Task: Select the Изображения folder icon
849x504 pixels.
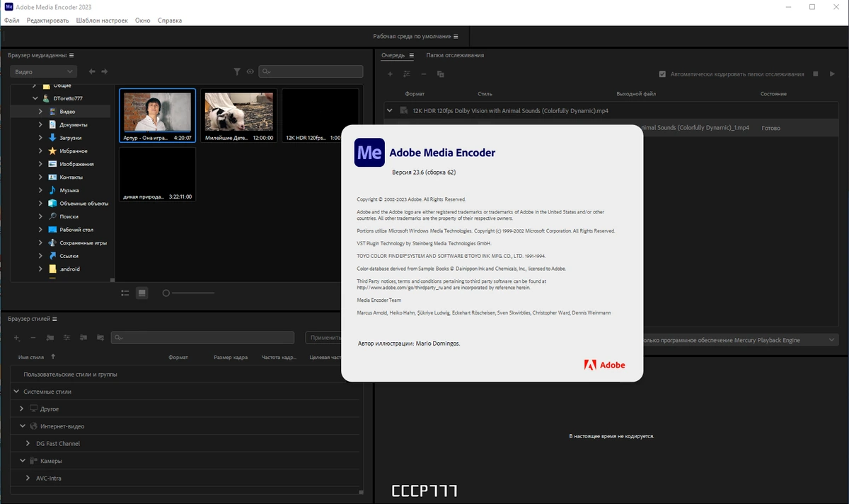Action: (52, 164)
